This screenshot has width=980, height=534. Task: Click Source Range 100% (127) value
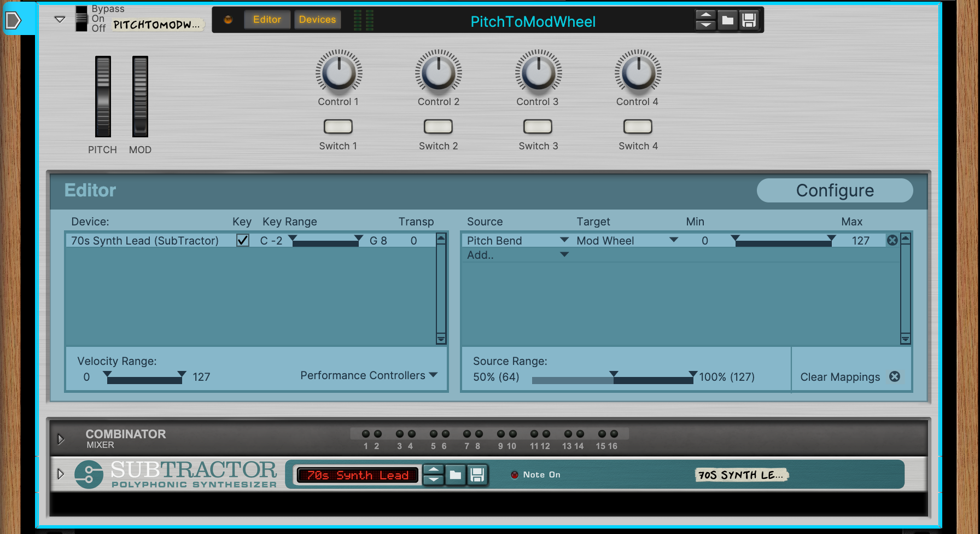[727, 377]
